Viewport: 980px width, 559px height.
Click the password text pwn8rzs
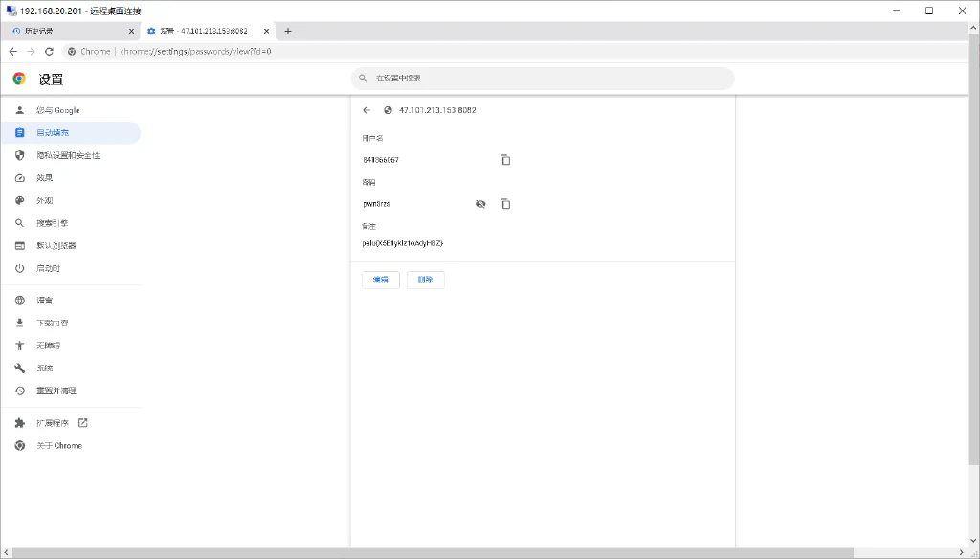(x=376, y=204)
